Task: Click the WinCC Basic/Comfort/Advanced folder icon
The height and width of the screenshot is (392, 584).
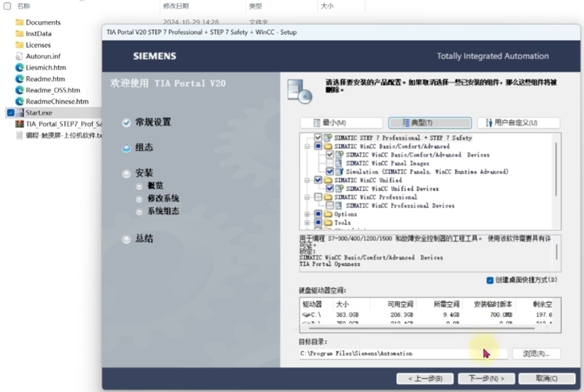Action: click(328, 146)
